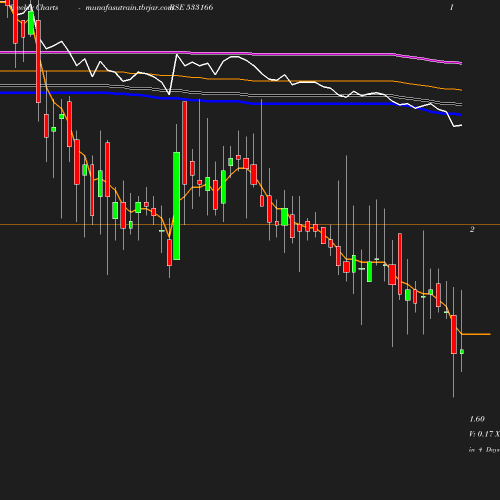Click the 'Charts' heading text at top

(x=47, y=7)
